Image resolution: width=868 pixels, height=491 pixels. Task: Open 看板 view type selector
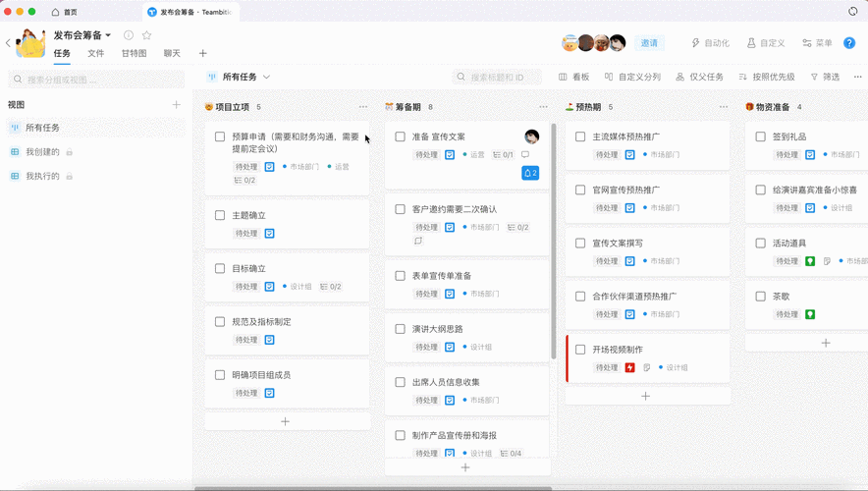pyautogui.click(x=574, y=77)
